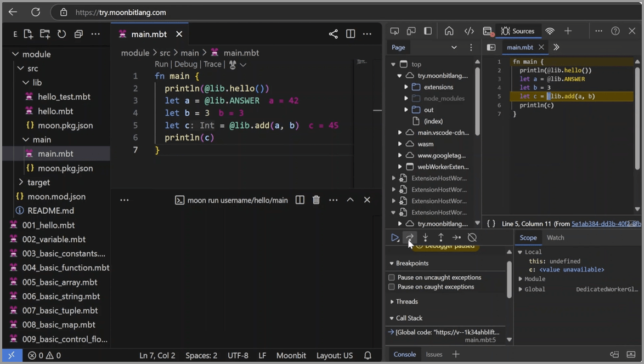The width and height of the screenshot is (644, 364).
Task: Click the Trace code lens
Action: click(x=212, y=65)
